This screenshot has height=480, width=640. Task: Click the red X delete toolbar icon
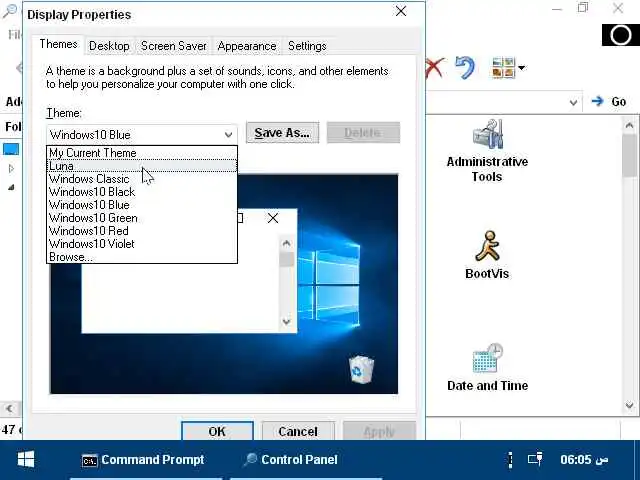coord(435,68)
